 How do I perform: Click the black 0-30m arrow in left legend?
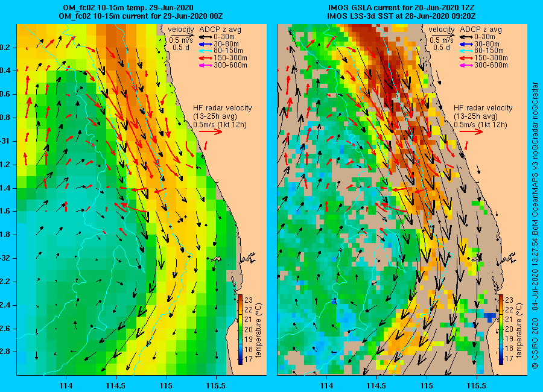[206, 37]
